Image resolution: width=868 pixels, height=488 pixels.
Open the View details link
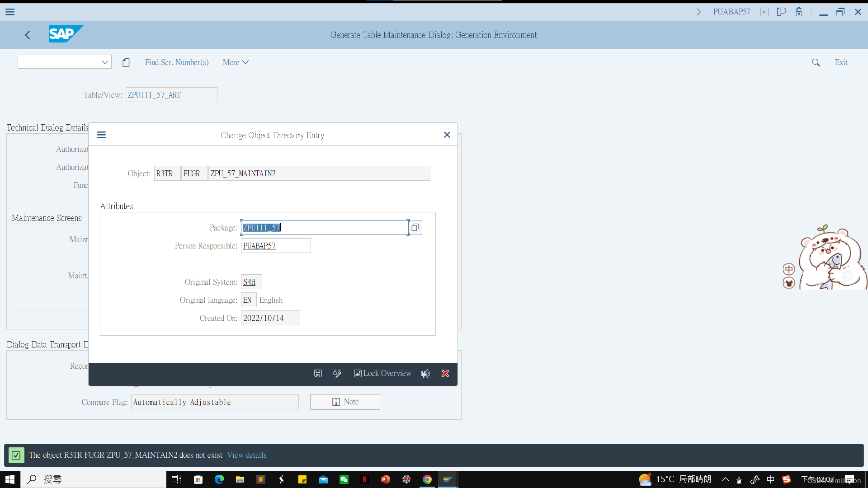246,455
